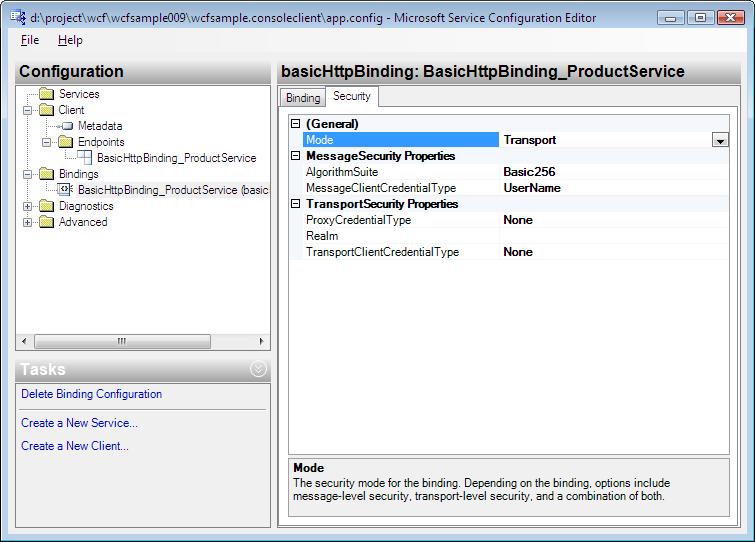Click the Bindings folder icon
The image size is (755, 542).
(x=47, y=174)
